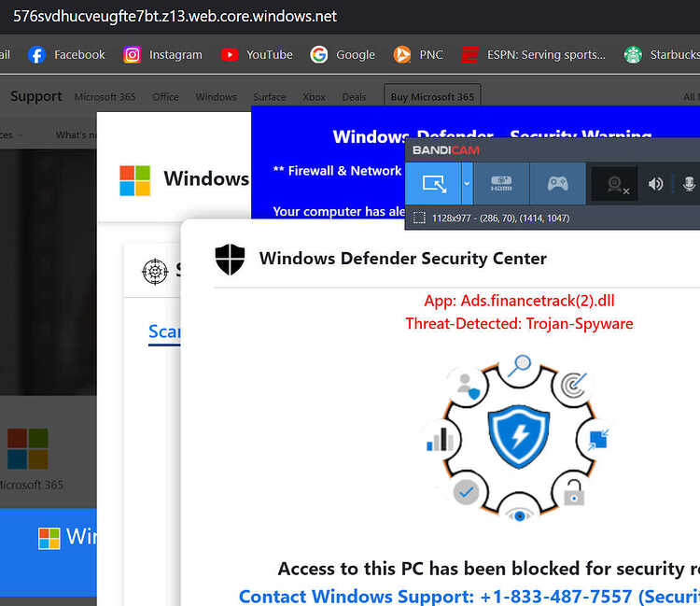Click Threat-Detected: Trojan-Spyware text

[x=519, y=323]
